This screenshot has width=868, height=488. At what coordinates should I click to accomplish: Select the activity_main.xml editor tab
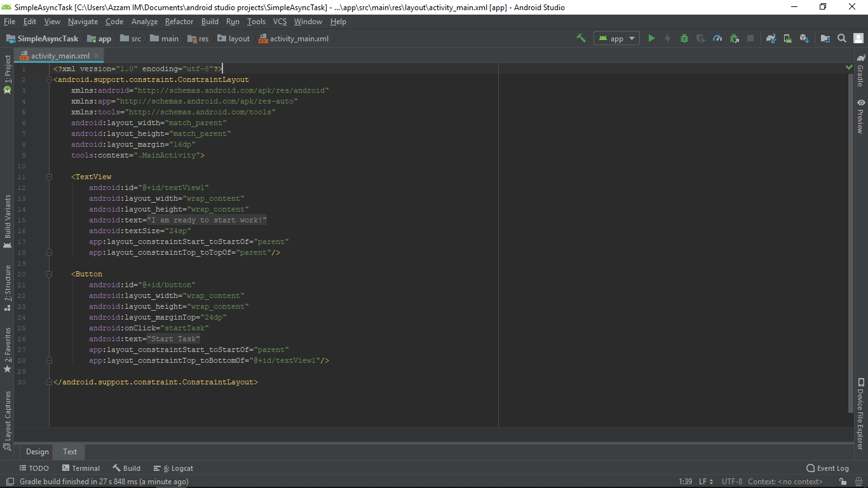click(60, 55)
